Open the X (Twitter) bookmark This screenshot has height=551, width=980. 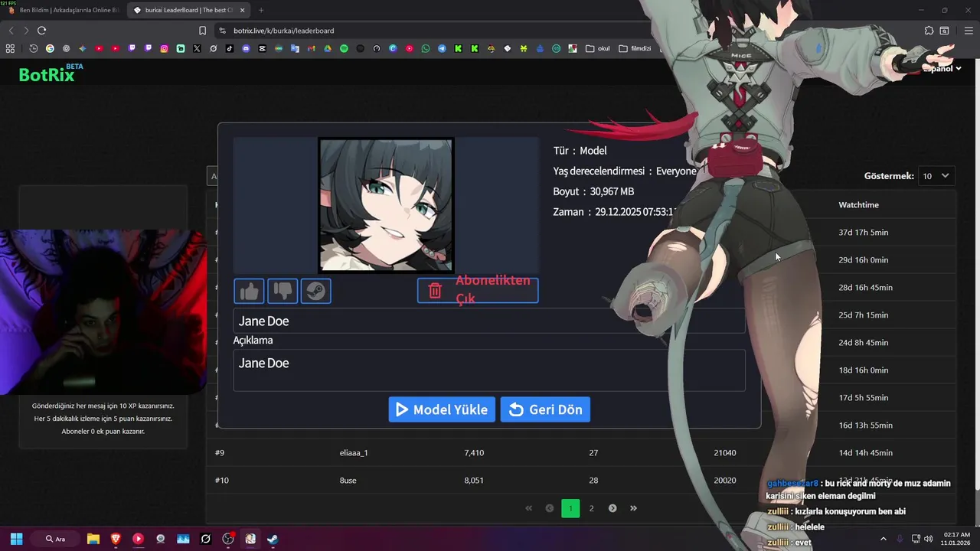coord(197,48)
